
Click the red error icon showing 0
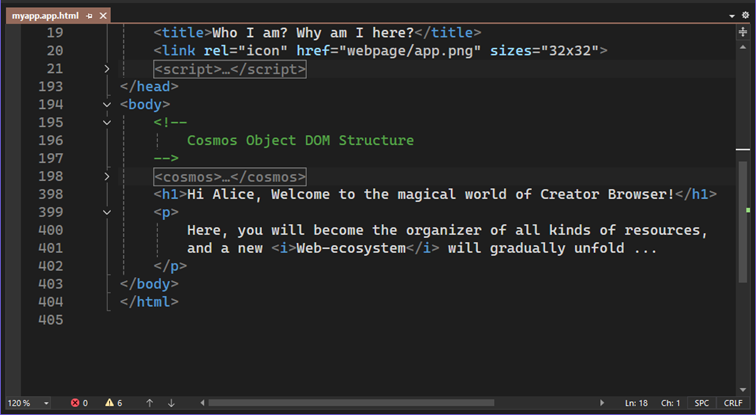(75, 403)
